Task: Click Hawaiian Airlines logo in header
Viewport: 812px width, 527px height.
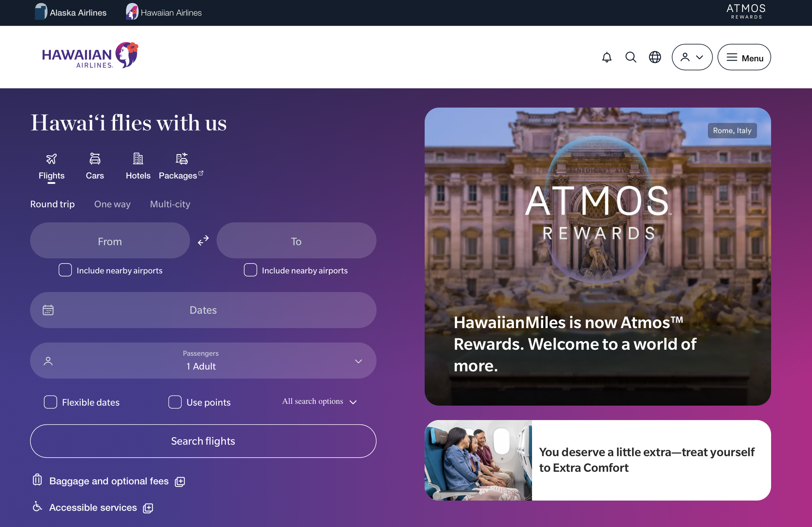Action: tap(90, 55)
